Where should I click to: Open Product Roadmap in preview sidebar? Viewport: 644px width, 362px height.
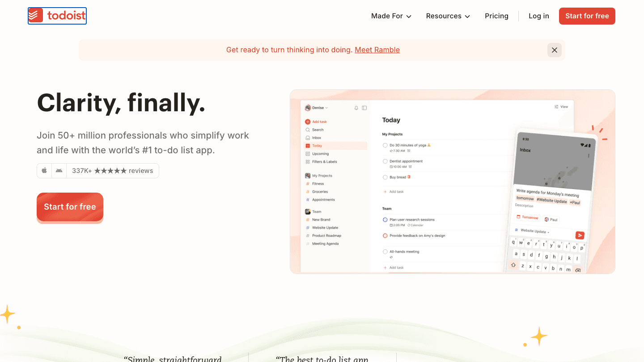click(323, 236)
